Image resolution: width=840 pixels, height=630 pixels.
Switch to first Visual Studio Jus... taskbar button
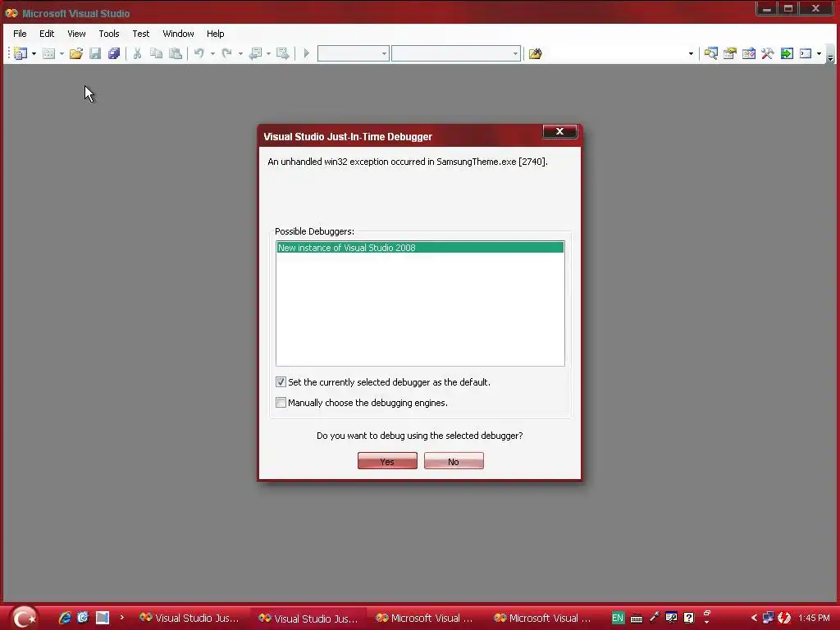(x=189, y=618)
